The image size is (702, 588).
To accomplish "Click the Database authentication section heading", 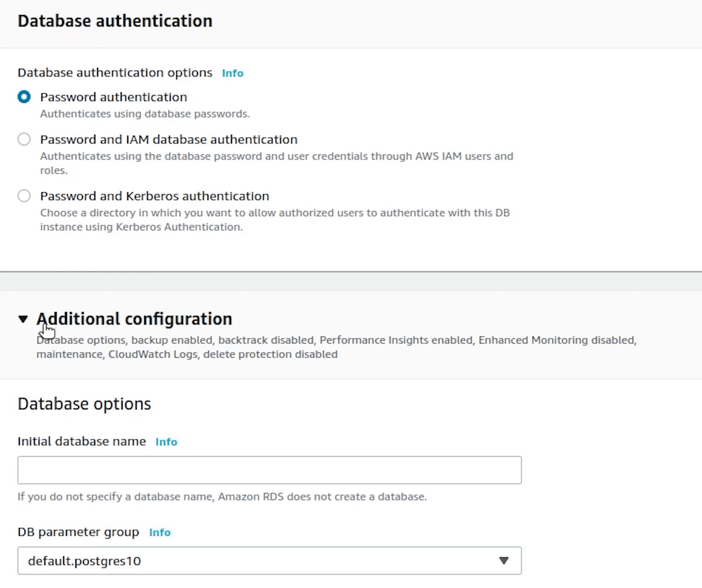I will click(115, 21).
